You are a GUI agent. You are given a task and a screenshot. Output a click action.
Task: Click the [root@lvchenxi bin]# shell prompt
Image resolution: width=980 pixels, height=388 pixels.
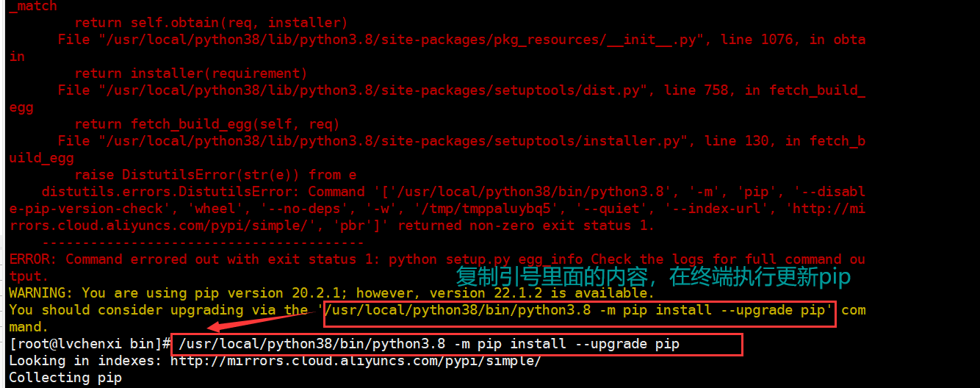(90, 344)
